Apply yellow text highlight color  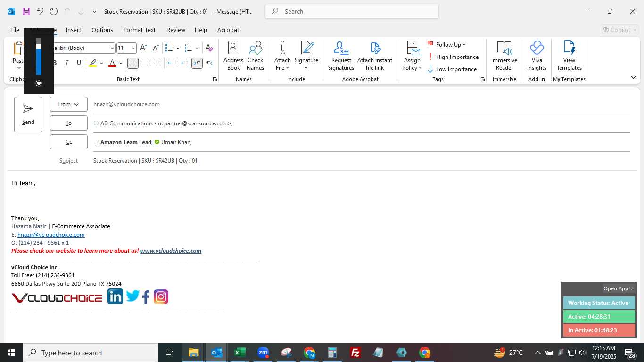(x=93, y=63)
